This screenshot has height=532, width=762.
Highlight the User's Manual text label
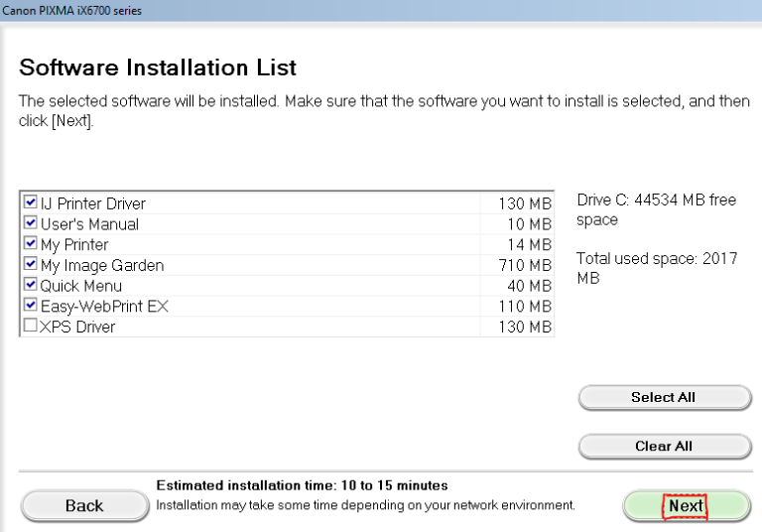pos(89,224)
